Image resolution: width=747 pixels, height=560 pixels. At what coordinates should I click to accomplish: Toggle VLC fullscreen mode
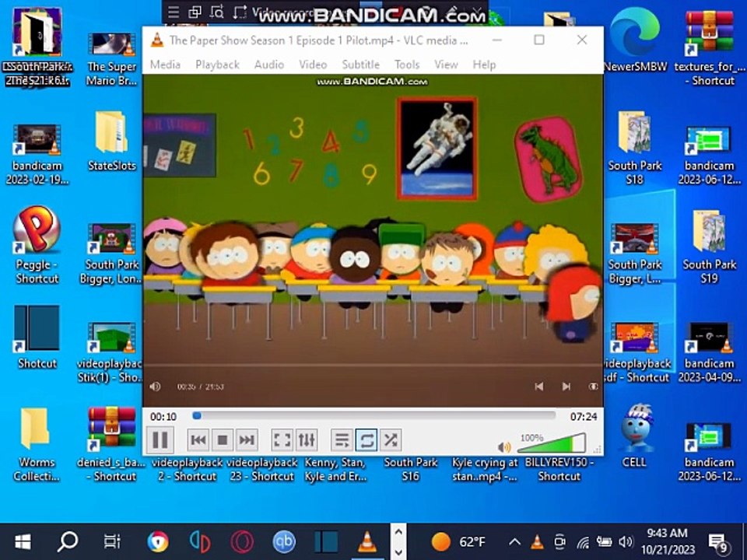point(282,439)
